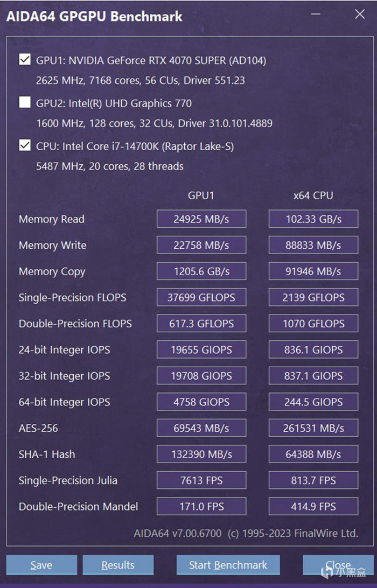Click the Save button
Viewport: 377px width, 588px height.
(x=41, y=565)
